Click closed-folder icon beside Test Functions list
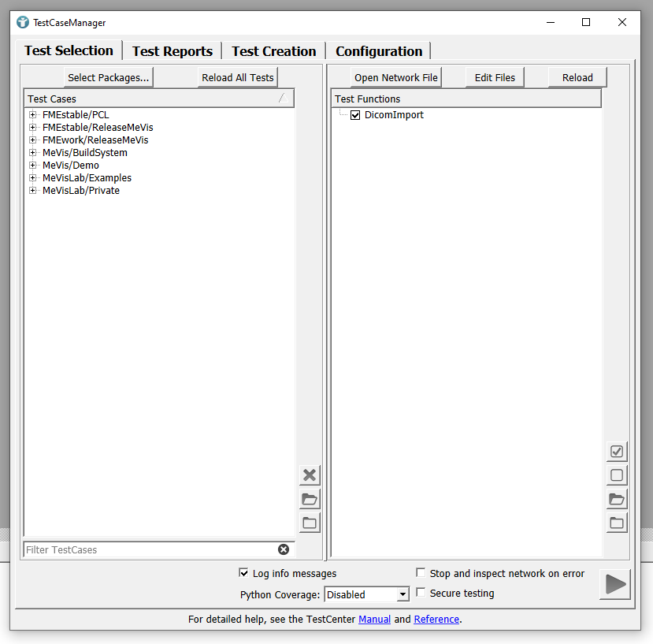 point(617,523)
